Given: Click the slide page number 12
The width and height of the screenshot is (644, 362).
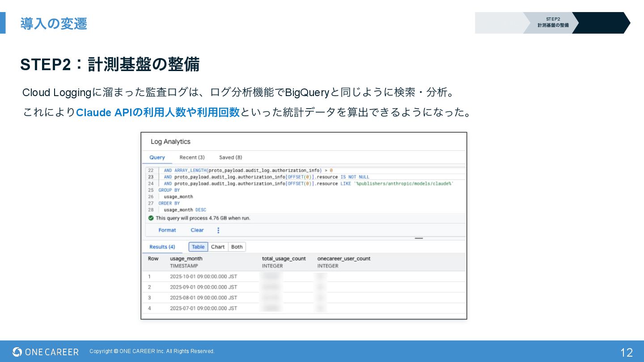Looking at the screenshot, I should coord(627,352).
